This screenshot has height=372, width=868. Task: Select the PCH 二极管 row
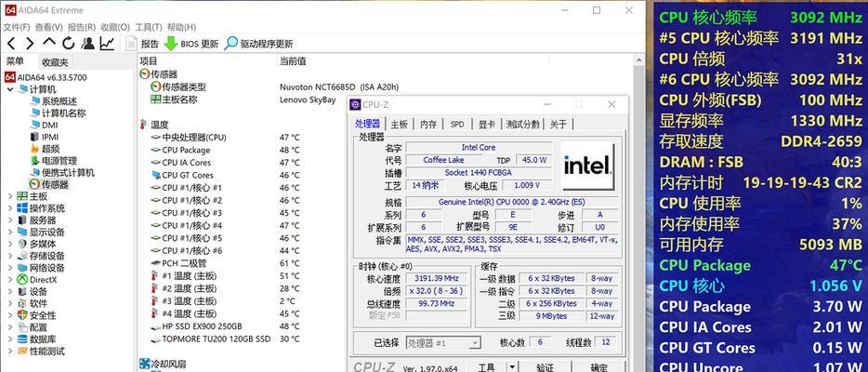click(225, 263)
